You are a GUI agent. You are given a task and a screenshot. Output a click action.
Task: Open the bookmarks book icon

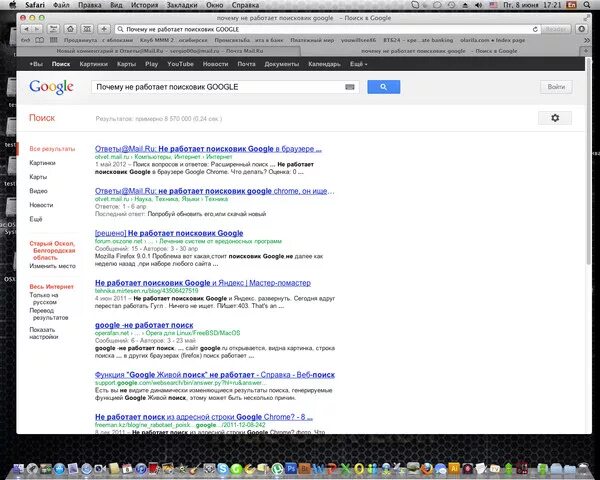coord(39,40)
